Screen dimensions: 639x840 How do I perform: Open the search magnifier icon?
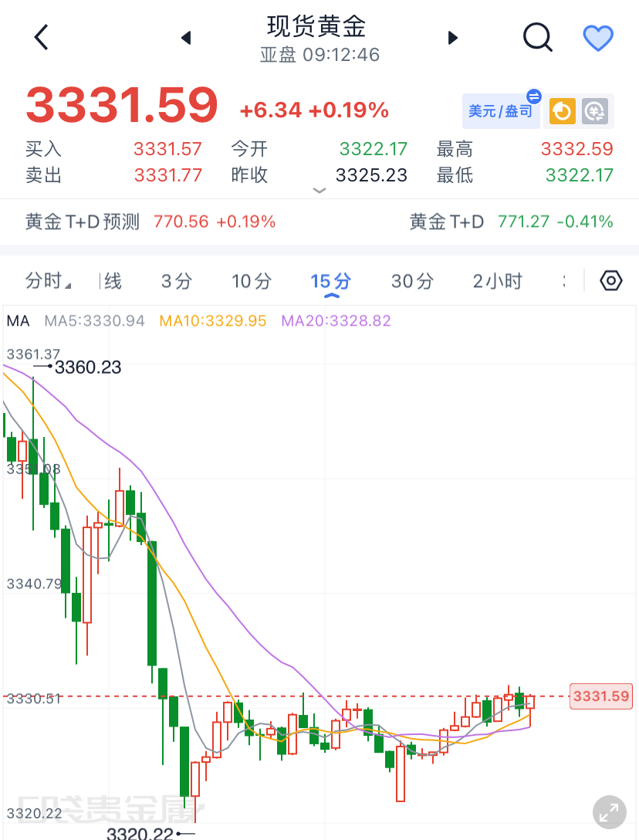click(537, 37)
